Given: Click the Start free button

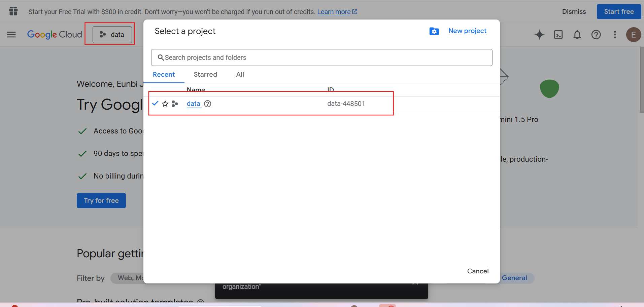Looking at the screenshot, I should [619, 11].
